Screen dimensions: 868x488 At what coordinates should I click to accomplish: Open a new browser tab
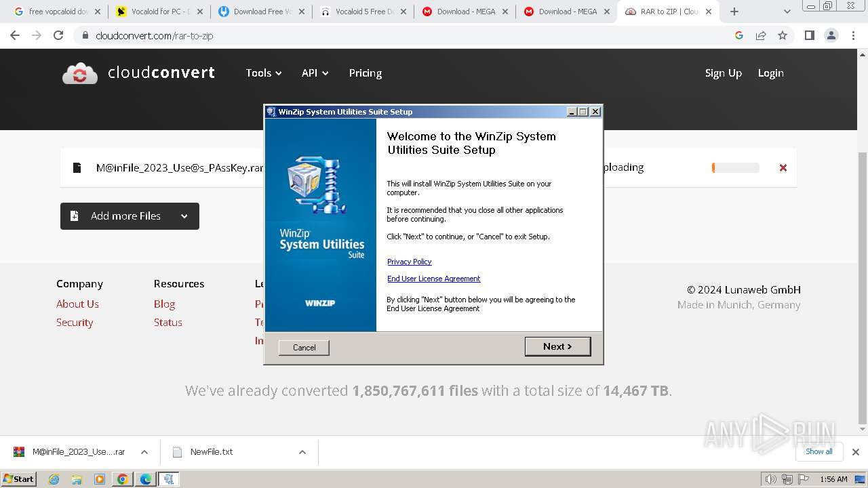734,12
